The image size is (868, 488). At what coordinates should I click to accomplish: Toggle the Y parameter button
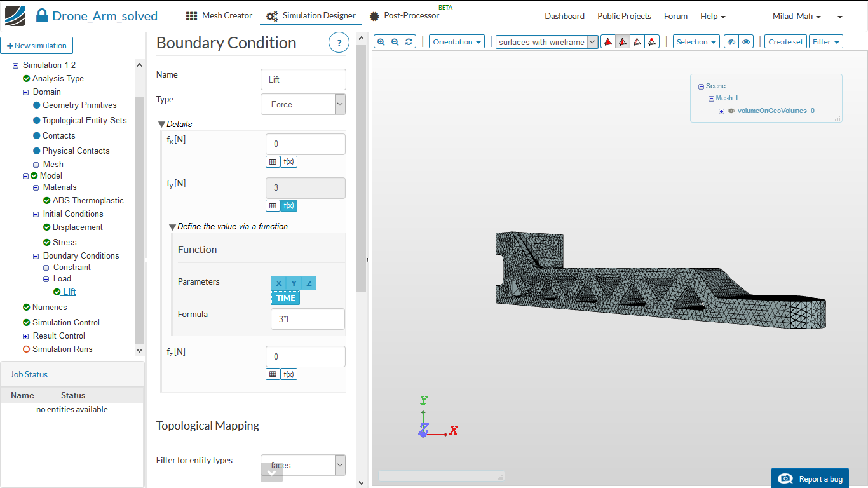point(294,283)
